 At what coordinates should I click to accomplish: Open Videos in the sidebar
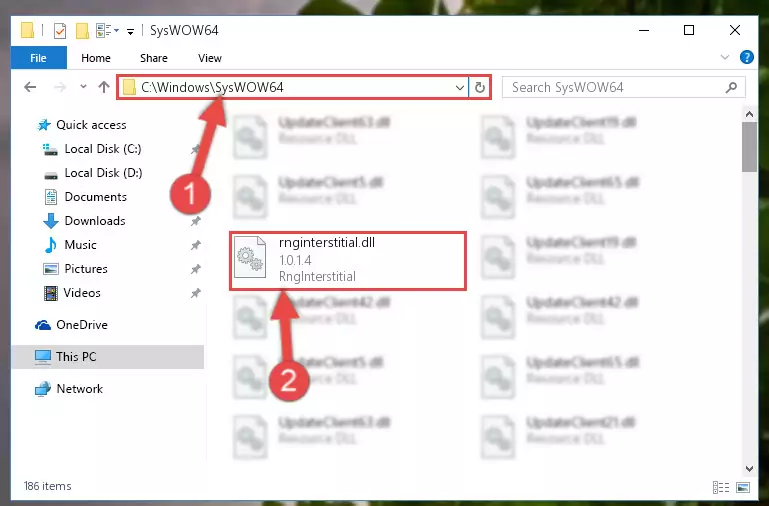82,293
